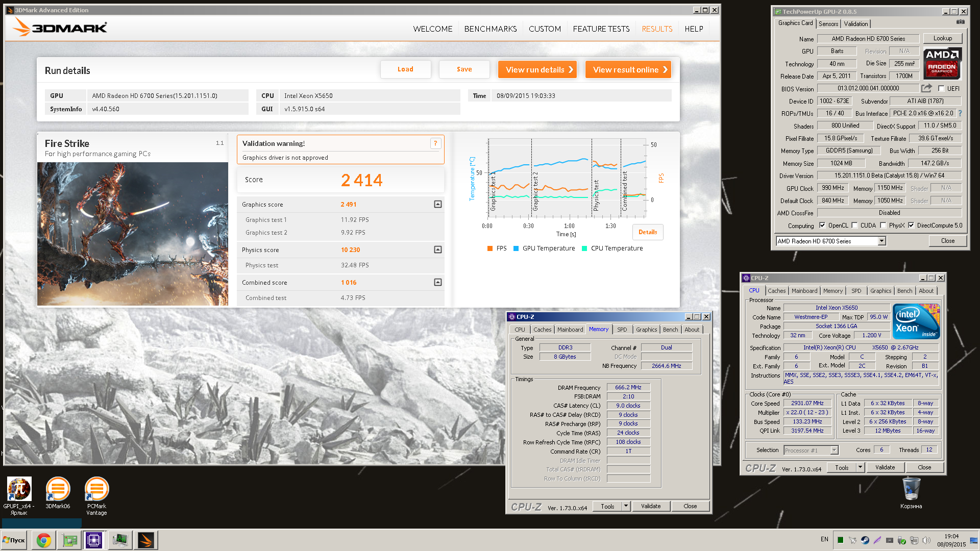Image resolution: width=980 pixels, height=551 pixels.
Task: Toggle the UEFI checkbox in GPU-Z
Action: click(x=941, y=89)
